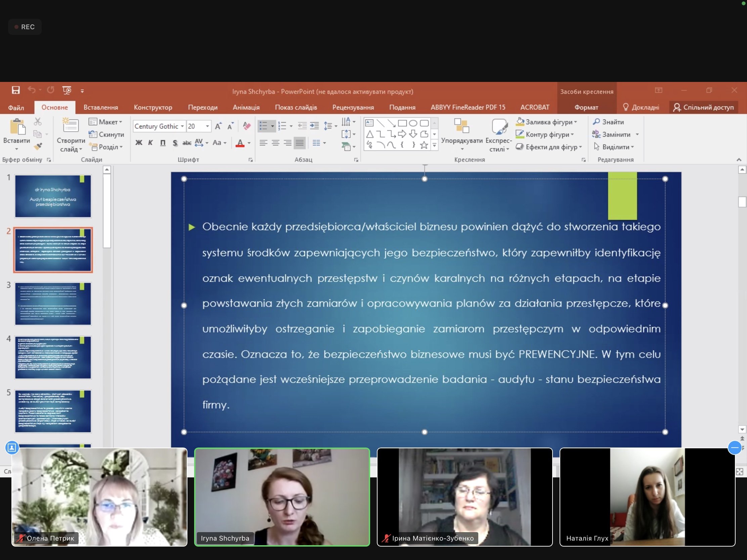Click the Copy icon in clipboard group
The image size is (747, 560).
tap(38, 134)
